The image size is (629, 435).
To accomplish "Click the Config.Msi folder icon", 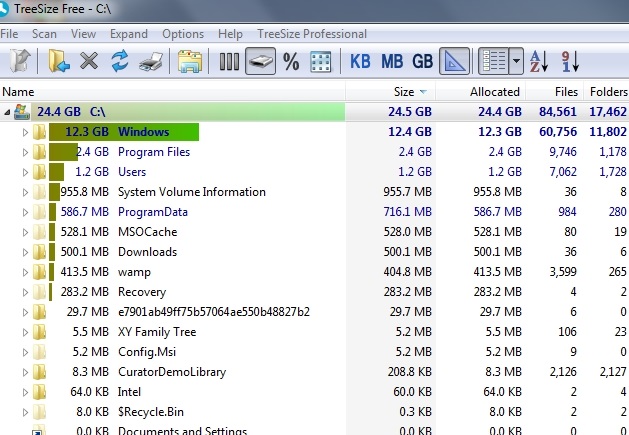I will pyautogui.click(x=39, y=352).
